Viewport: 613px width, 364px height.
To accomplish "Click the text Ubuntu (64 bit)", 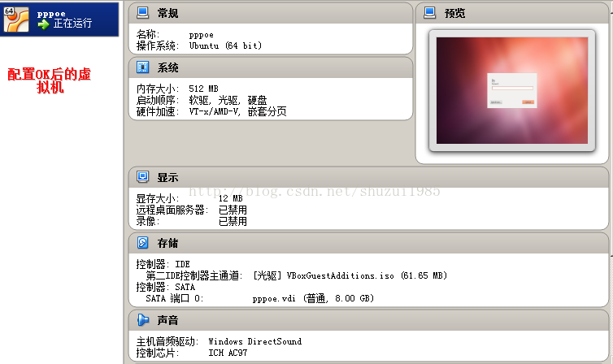I will 225,45.
